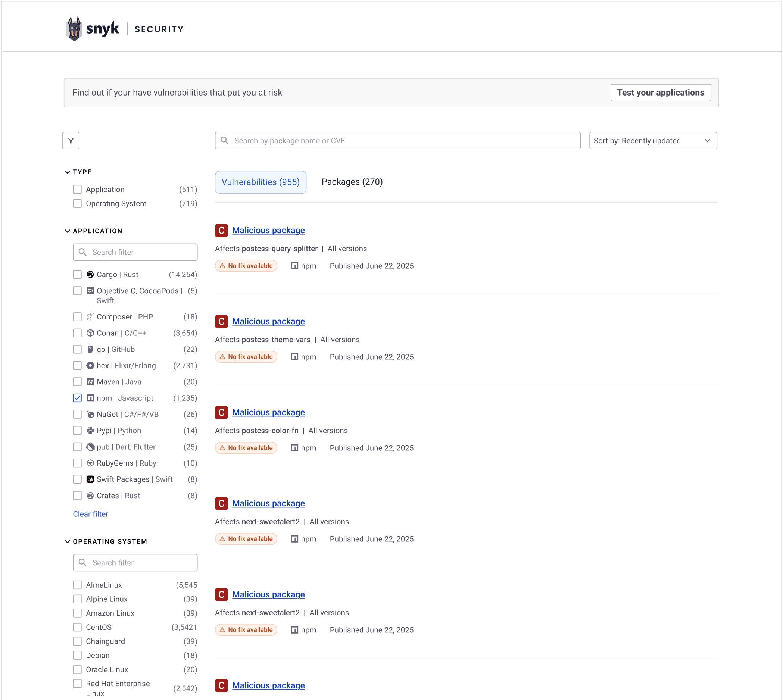Click No fix available badge for postcss-query-splitter
The width and height of the screenshot is (783, 700).
246,266
